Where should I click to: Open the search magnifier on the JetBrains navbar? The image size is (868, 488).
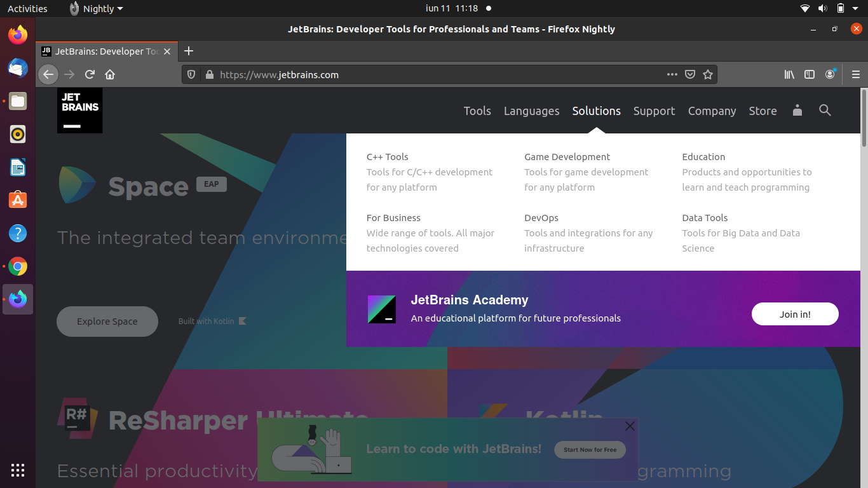point(825,111)
